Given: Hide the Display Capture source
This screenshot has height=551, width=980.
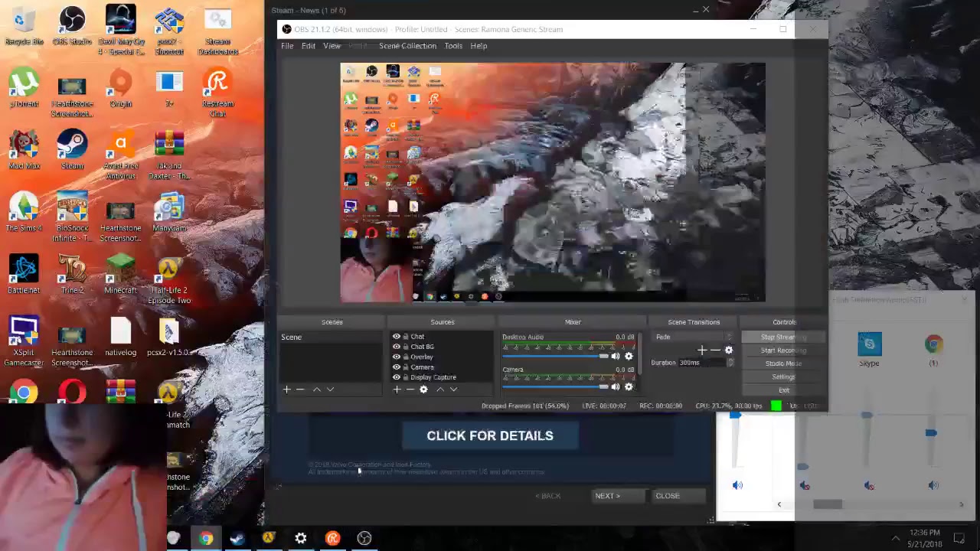Looking at the screenshot, I should (397, 377).
